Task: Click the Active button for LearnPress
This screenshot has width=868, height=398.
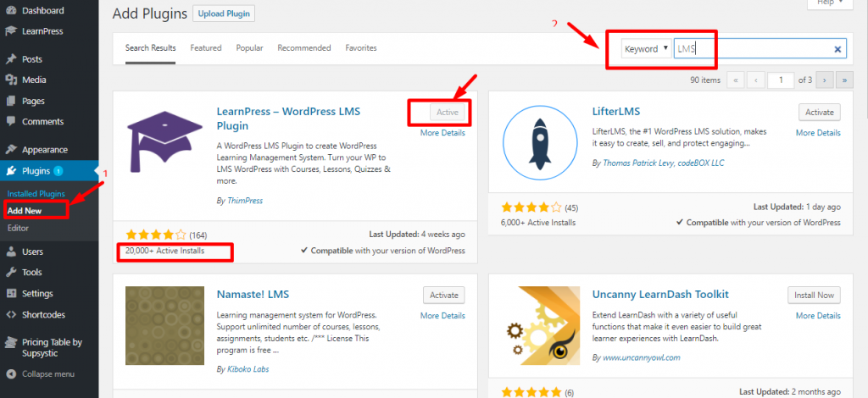Action: 448,113
